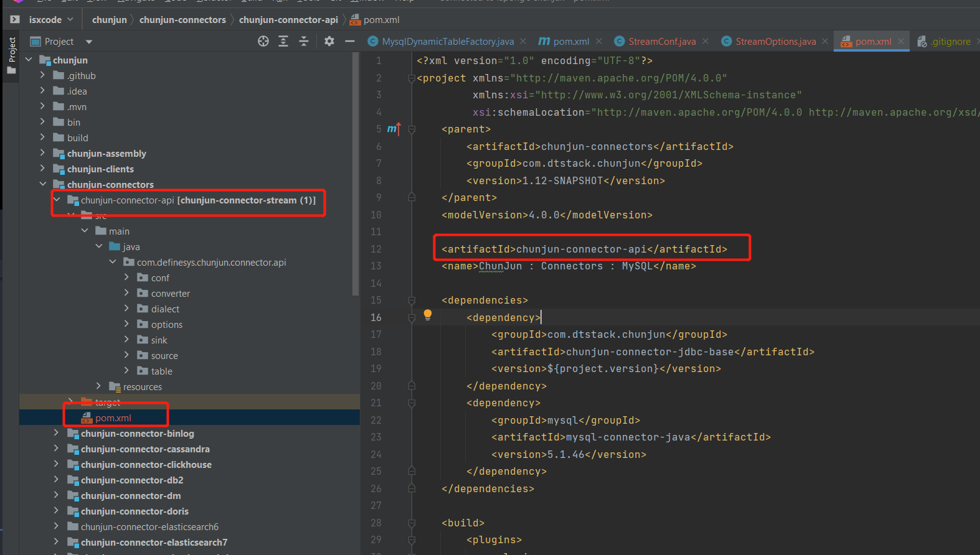Screen dimensions: 980x555
Task: Fold the build tag at line 28
Action: [x=412, y=523]
